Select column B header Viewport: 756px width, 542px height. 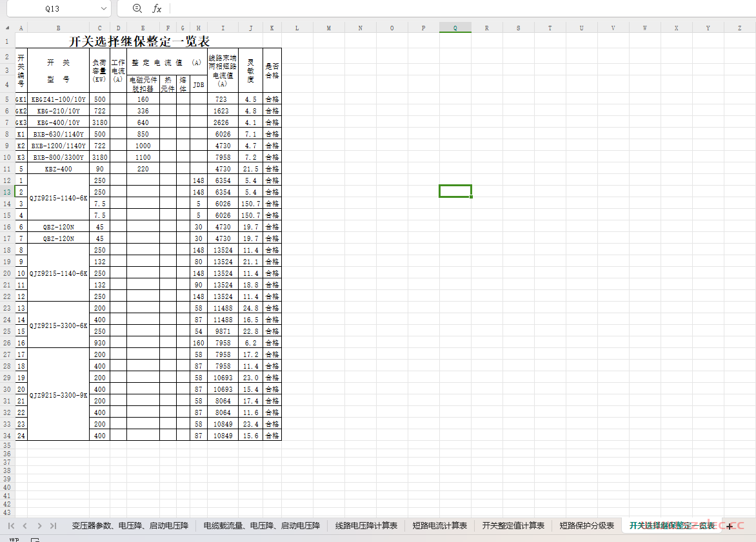tap(58, 28)
